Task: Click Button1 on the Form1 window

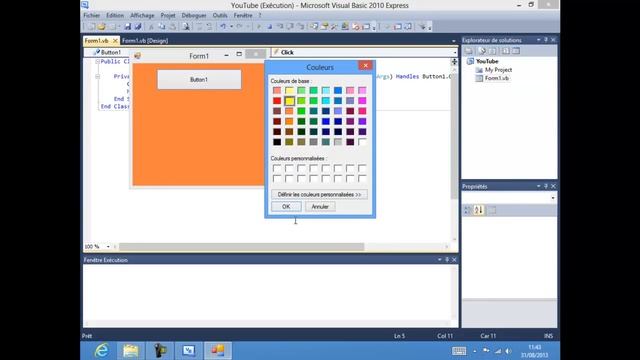Action: 199,80
